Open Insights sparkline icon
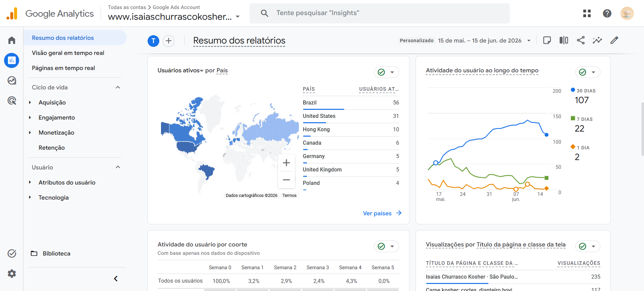The height and width of the screenshot is (291, 644). [x=597, y=41]
